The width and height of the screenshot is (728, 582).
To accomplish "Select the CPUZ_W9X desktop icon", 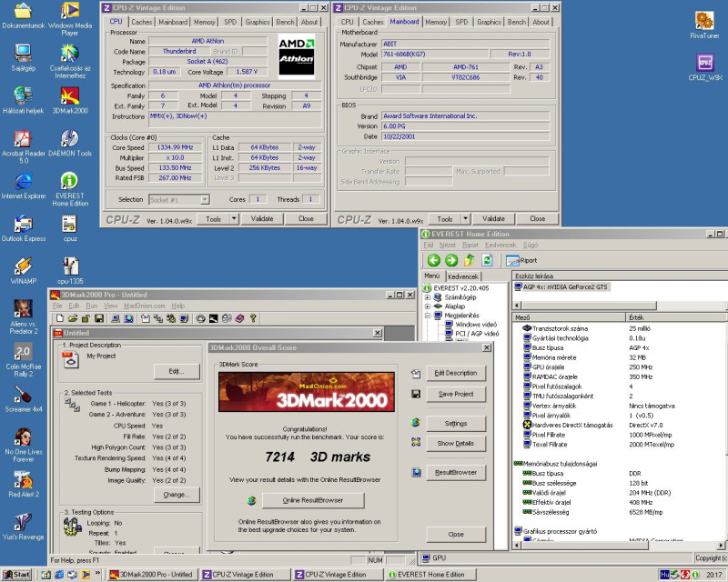I will tap(704, 68).
